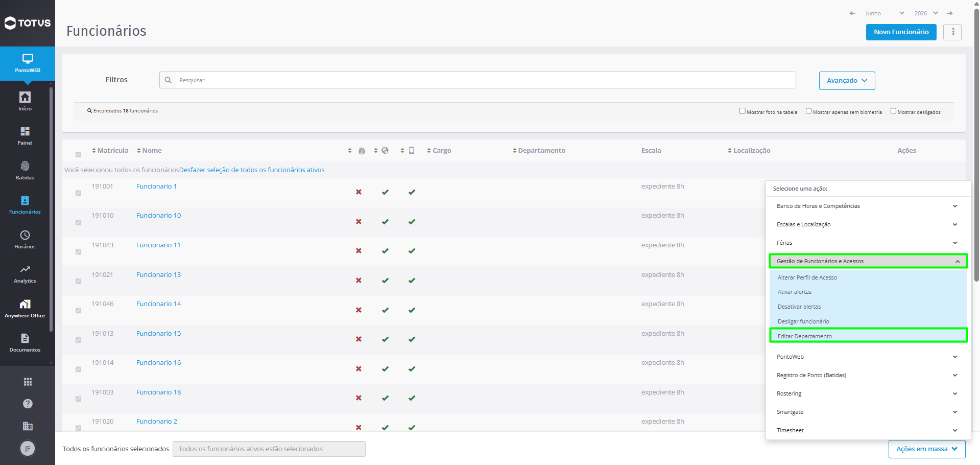This screenshot has width=980, height=465.
Task: Sort table by Matrícula column
Action: tap(110, 150)
